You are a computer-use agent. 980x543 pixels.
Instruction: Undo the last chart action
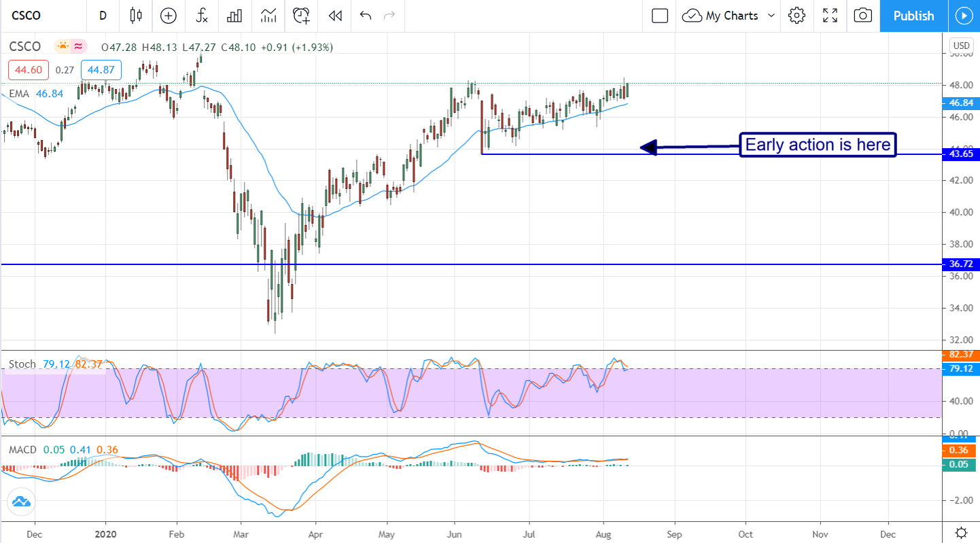[x=366, y=16]
